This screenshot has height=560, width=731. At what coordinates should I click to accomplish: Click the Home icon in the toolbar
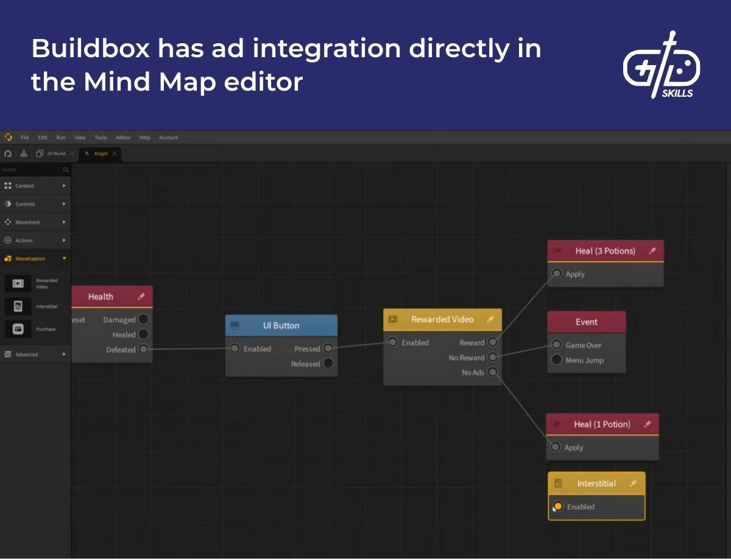[7, 153]
